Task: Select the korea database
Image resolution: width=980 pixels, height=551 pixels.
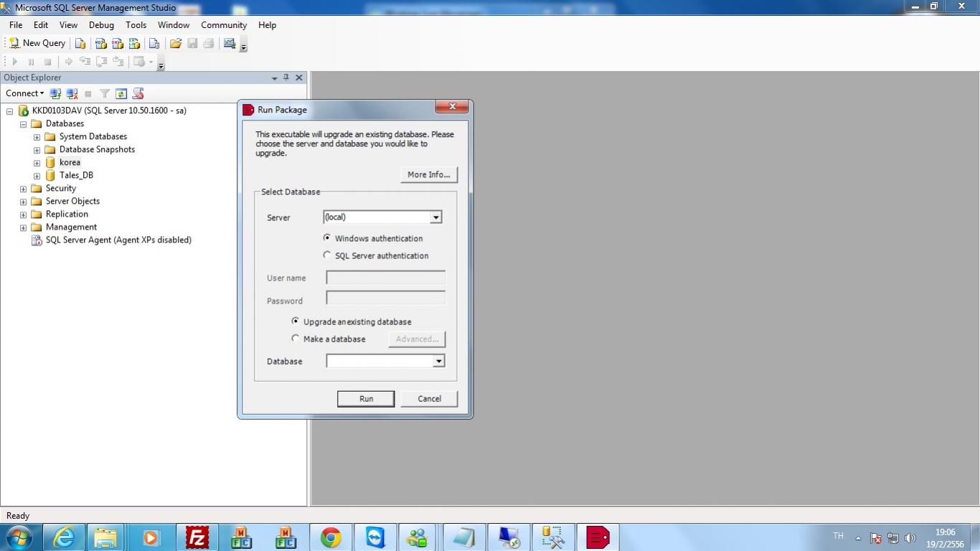Action: [70, 162]
